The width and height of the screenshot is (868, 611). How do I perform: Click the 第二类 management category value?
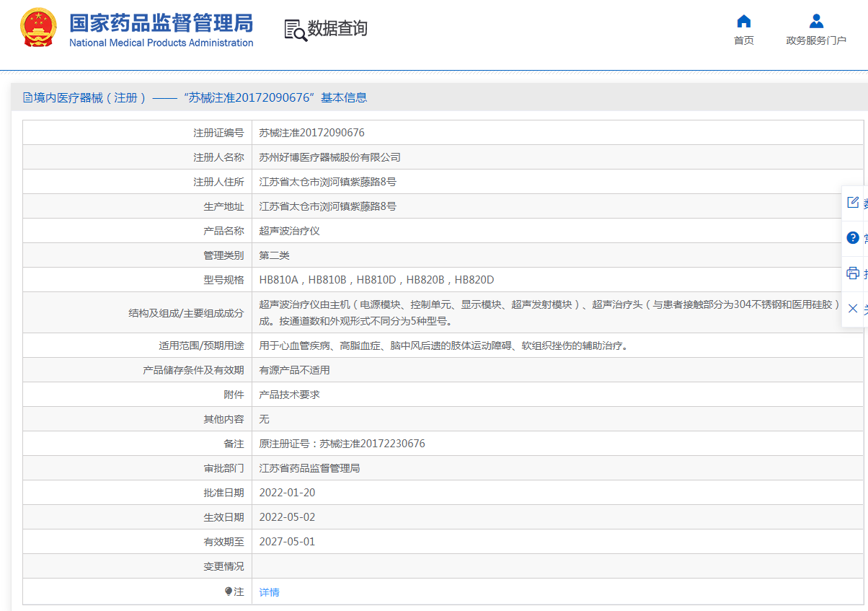coord(275,255)
